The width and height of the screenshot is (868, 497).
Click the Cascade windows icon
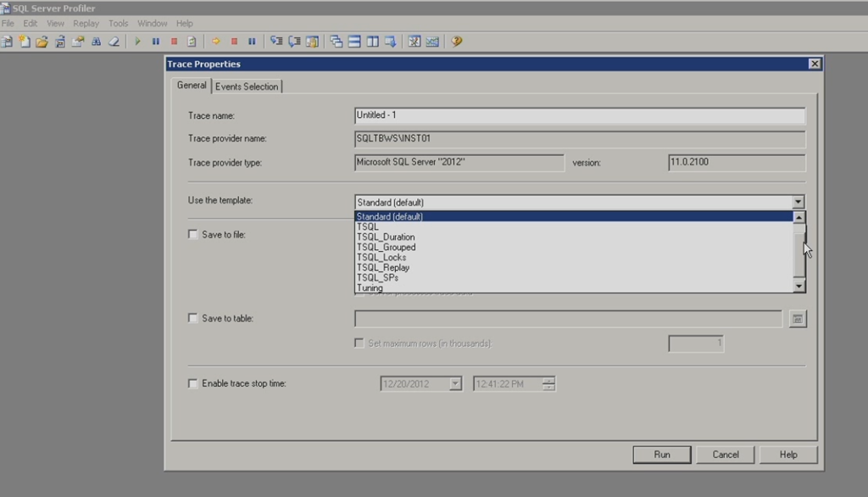click(x=336, y=42)
